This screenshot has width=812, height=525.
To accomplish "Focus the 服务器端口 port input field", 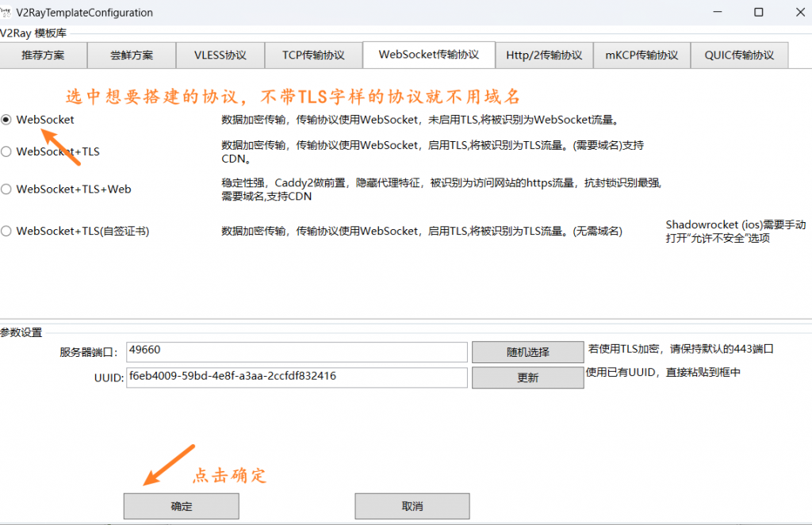I will (x=295, y=351).
